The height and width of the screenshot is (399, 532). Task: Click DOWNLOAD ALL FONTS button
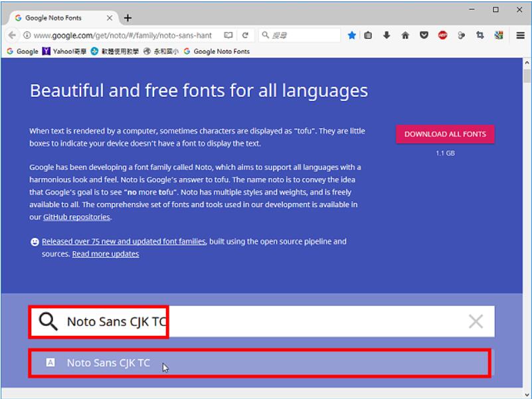[445, 134]
